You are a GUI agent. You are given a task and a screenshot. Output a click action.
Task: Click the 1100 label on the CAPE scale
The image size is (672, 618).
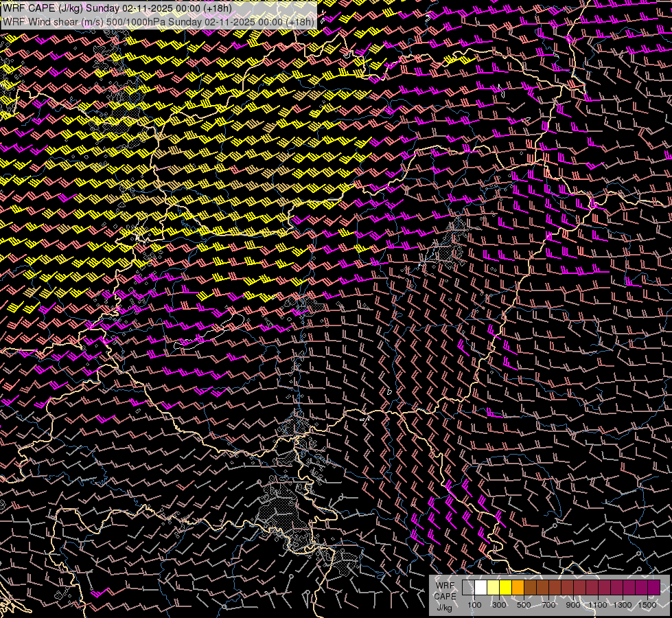pyautogui.click(x=598, y=605)
